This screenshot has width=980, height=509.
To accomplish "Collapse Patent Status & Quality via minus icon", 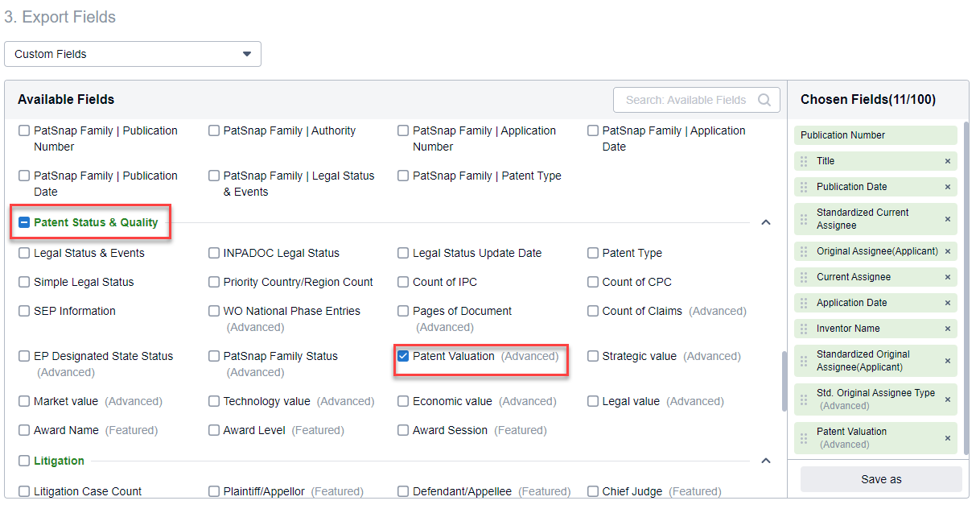I will [23, 222].
